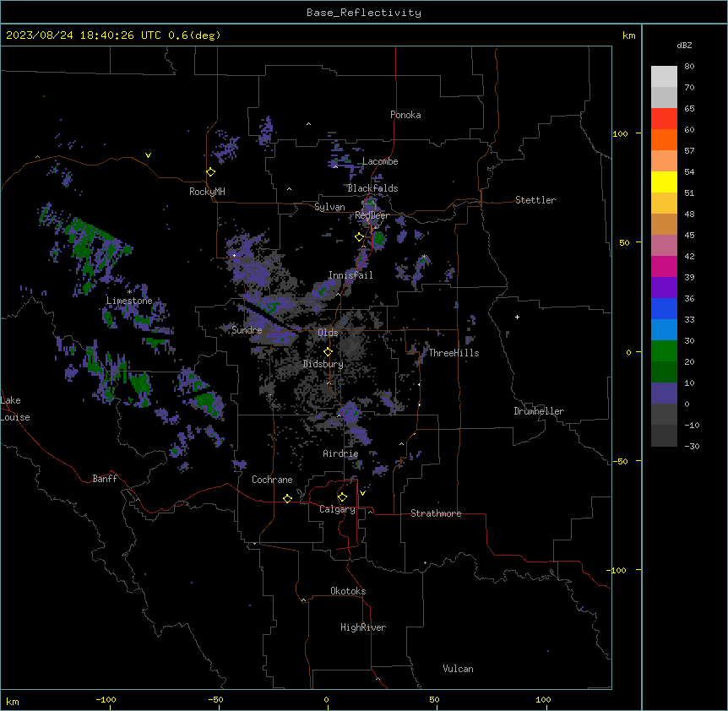Image resolution: width=728 pixels, height=711 pixels.
Task: Choose the brown 45-48 dBZ swatch
Action: coord(664,224)
